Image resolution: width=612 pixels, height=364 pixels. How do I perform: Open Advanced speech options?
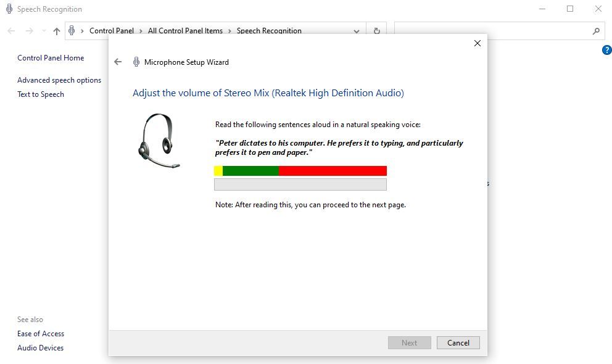click(x=59, y=80)
